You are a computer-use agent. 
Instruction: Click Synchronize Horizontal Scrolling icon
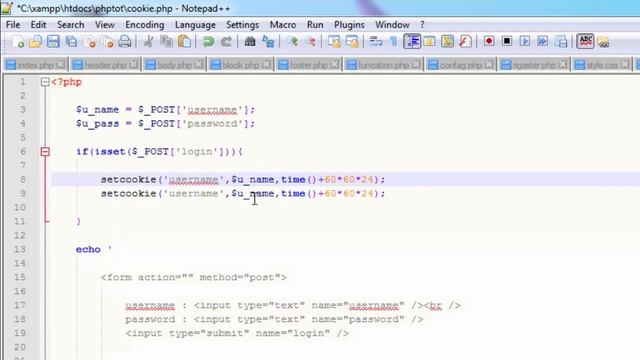352,42
